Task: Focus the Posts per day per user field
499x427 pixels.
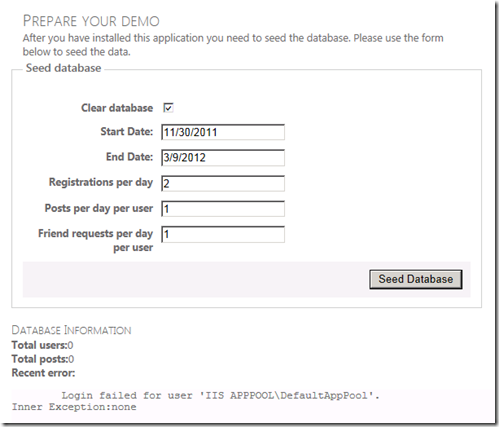Action: point(223,209)
